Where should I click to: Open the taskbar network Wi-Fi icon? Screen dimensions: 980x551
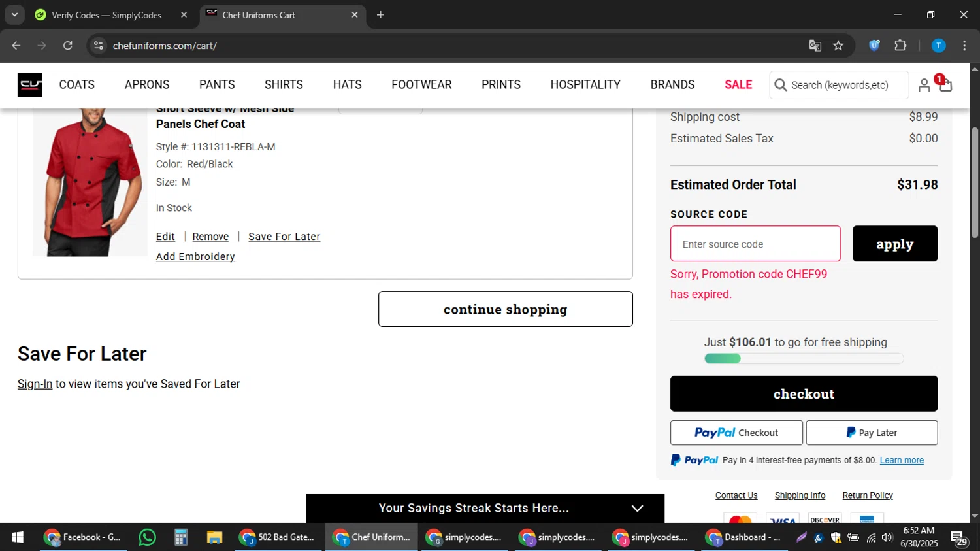(x=871, y=537)
